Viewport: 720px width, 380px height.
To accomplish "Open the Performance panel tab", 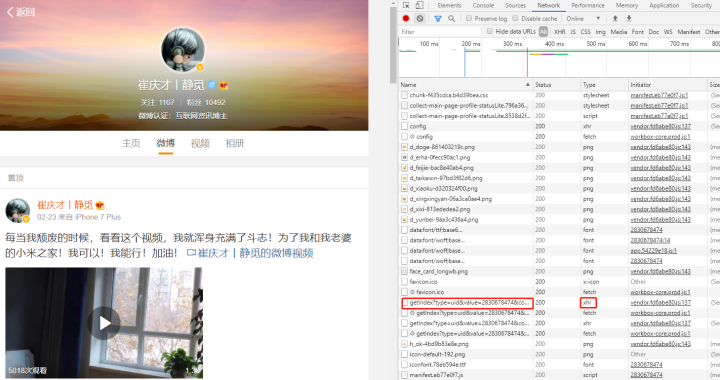I will point(588,6).
